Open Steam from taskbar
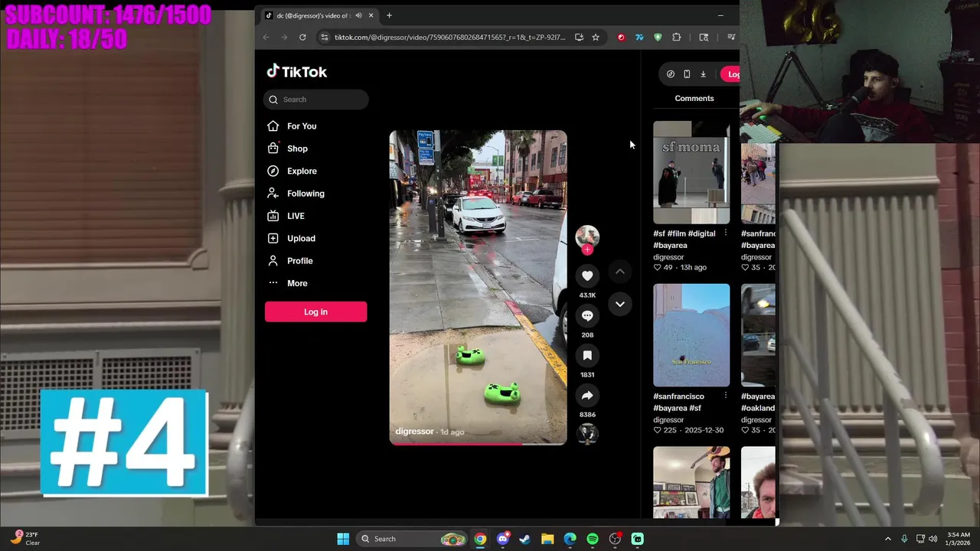The height and width of the screenshot is (551, 980). pyautogui.click(x=524, y=539)
